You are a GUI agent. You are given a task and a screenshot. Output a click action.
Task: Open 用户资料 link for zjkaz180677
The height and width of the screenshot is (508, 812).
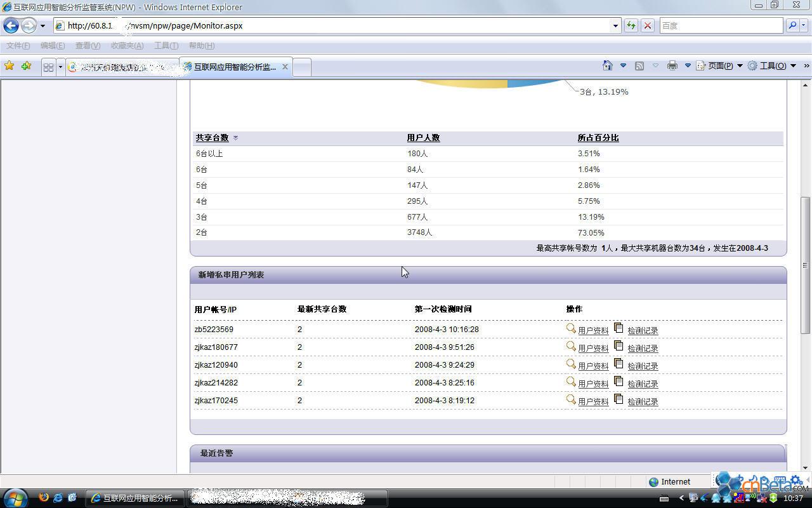[x=593, y=349]
